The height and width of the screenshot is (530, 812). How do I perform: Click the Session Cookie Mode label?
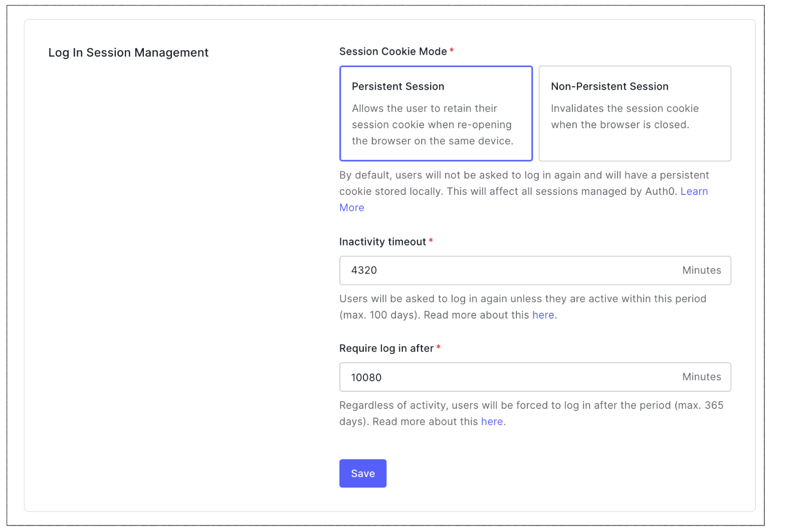pyautogui.click(x=393, y=52)
